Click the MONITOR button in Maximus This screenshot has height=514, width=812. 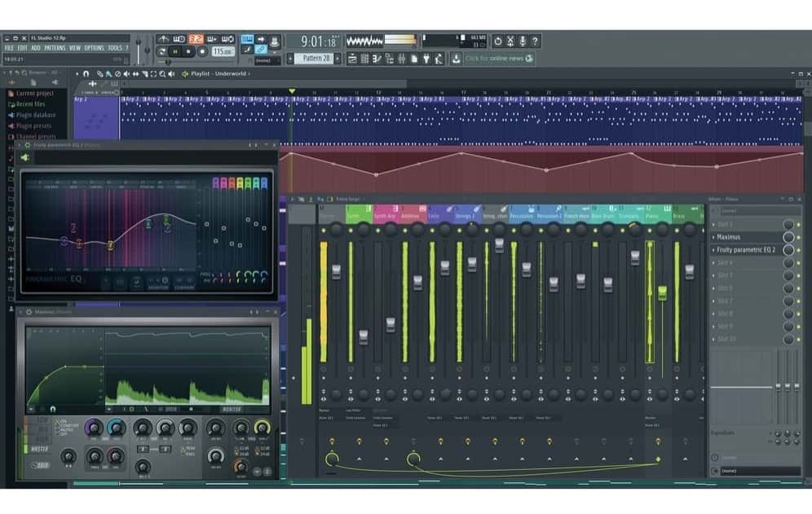232,409
